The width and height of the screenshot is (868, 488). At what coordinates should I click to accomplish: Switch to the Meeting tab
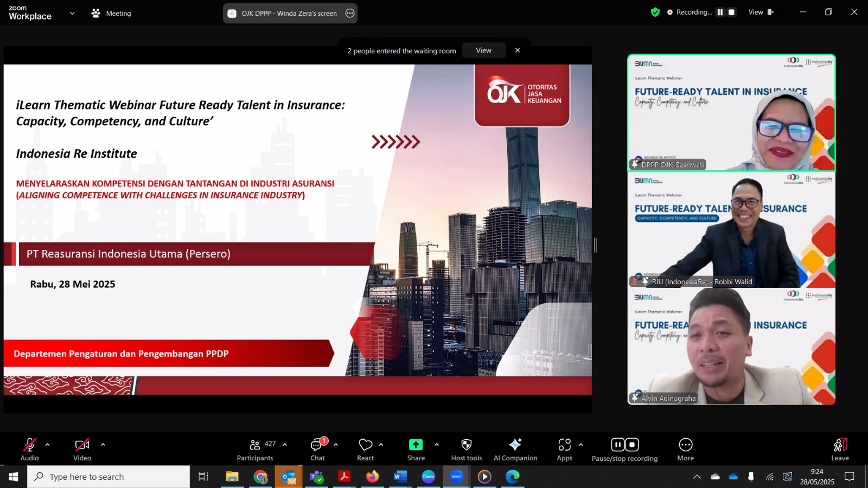(111, 13)
